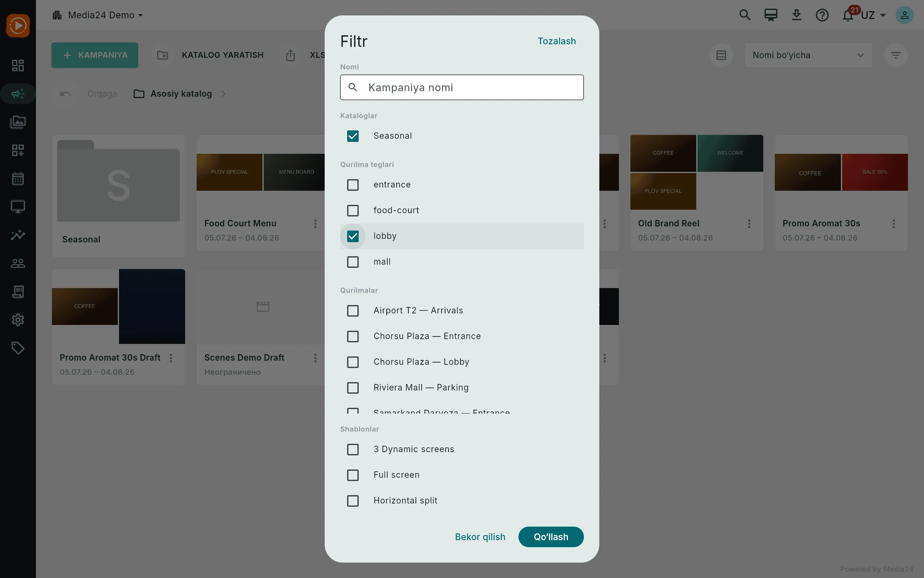Open the Media24 Demo company dropdown

(98, 15)
